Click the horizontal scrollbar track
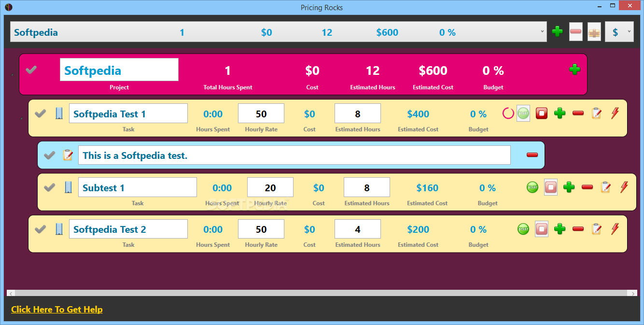Screen dimensions: 644x325 point(322,293)
